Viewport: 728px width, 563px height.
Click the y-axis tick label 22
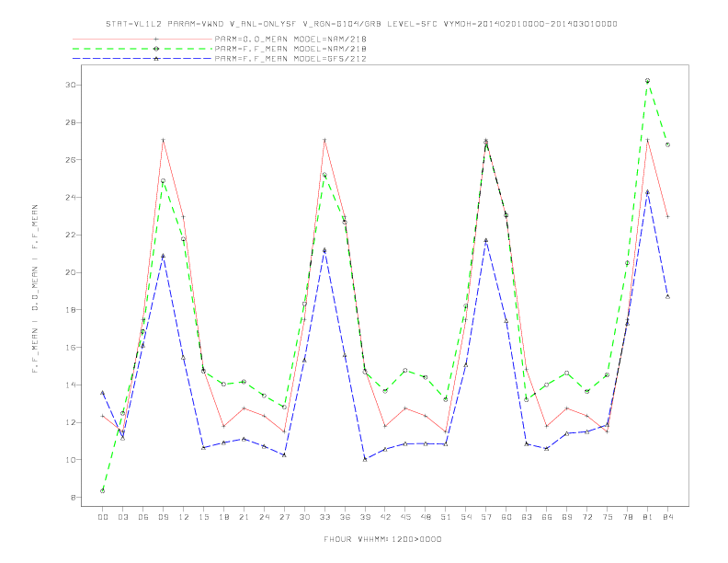click(71, 236)
